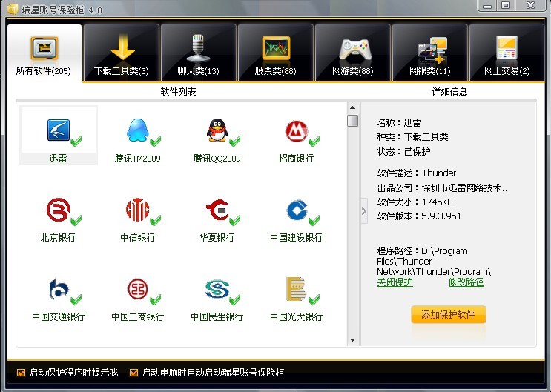Click the app icon in the title bar
This screenshot has height=392, width=551.
[13, 9]
